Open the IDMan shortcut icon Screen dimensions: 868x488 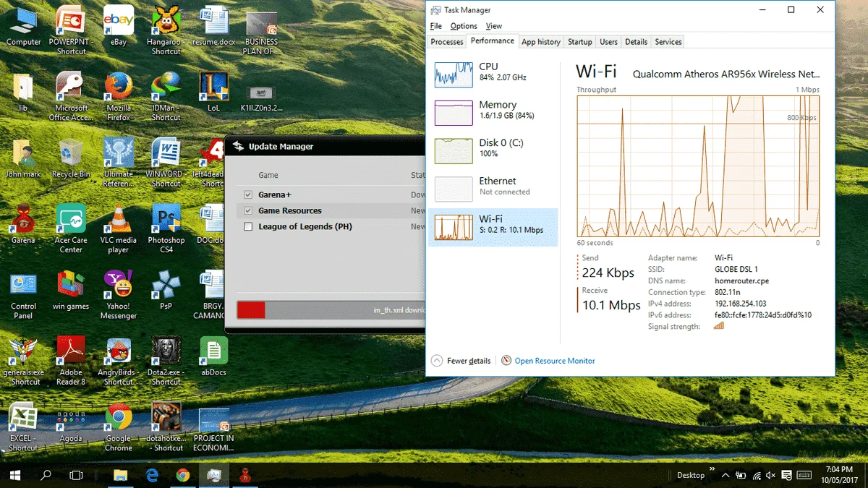pos(166,95)
